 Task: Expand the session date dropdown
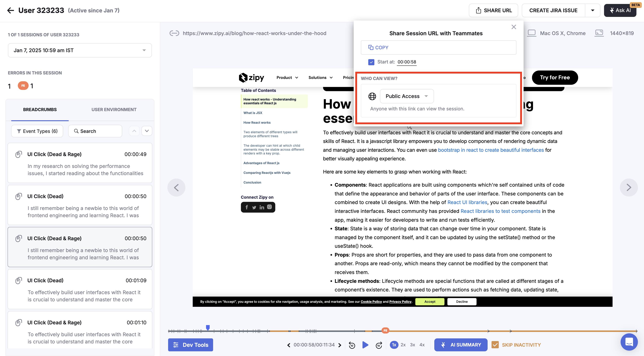point(80,50)
